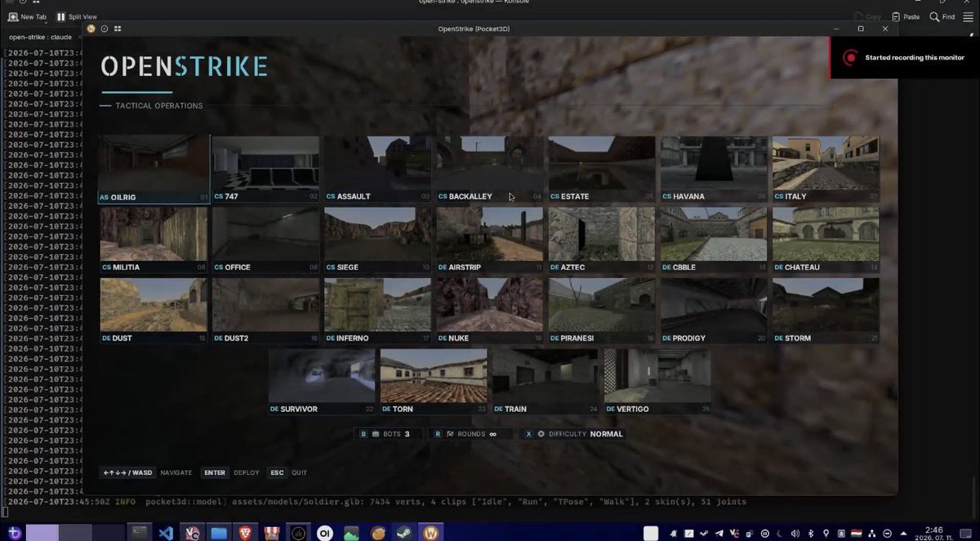Open Steam from the taskbar
Viewport: 980px width, 541px height.
click(404, 533)
